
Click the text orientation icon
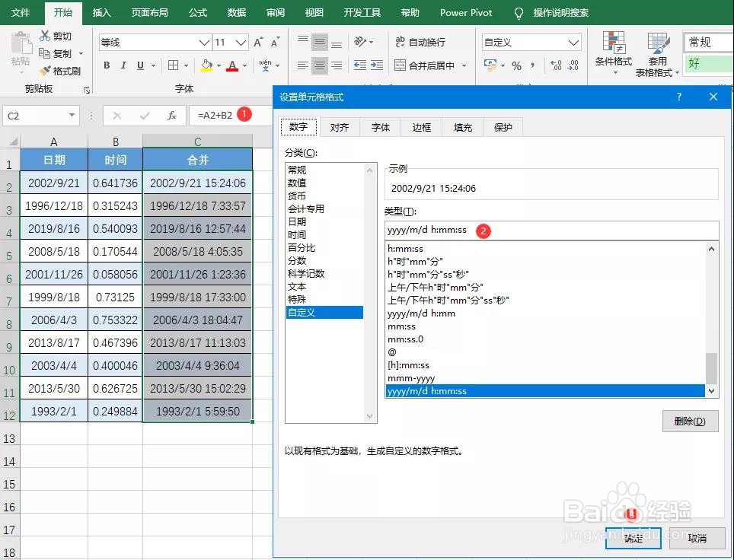[x=360, y=42]
